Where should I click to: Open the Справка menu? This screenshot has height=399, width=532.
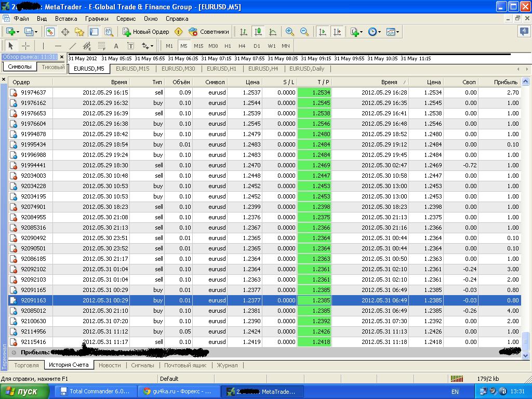[177, 19]
